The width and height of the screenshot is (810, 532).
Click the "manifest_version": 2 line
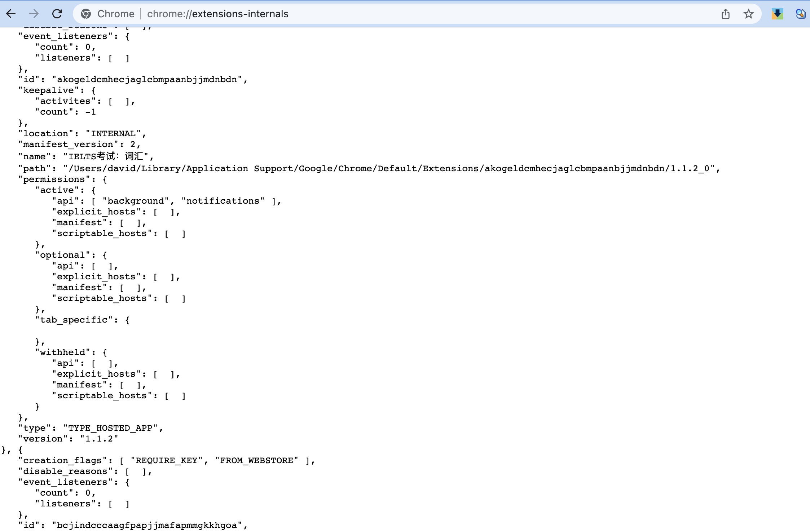click(79, 144)
